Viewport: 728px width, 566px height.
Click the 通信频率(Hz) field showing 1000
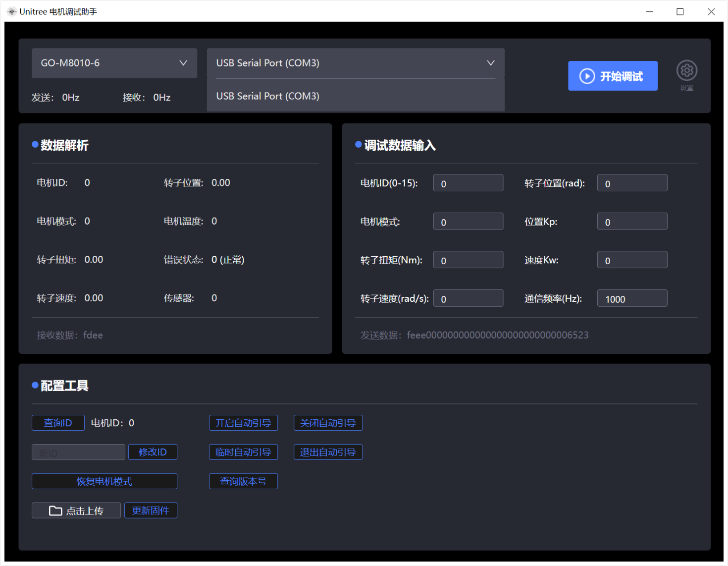point(632,299)
